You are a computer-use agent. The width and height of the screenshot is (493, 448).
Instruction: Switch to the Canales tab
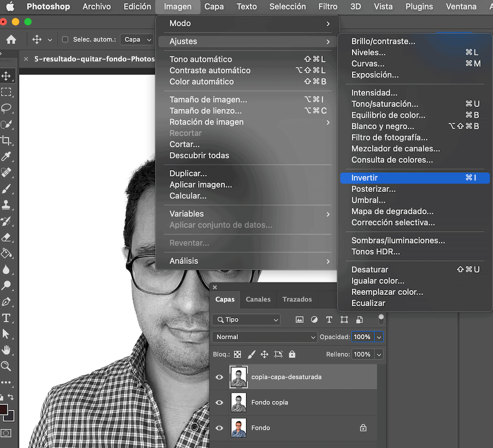tap(258, 300)
